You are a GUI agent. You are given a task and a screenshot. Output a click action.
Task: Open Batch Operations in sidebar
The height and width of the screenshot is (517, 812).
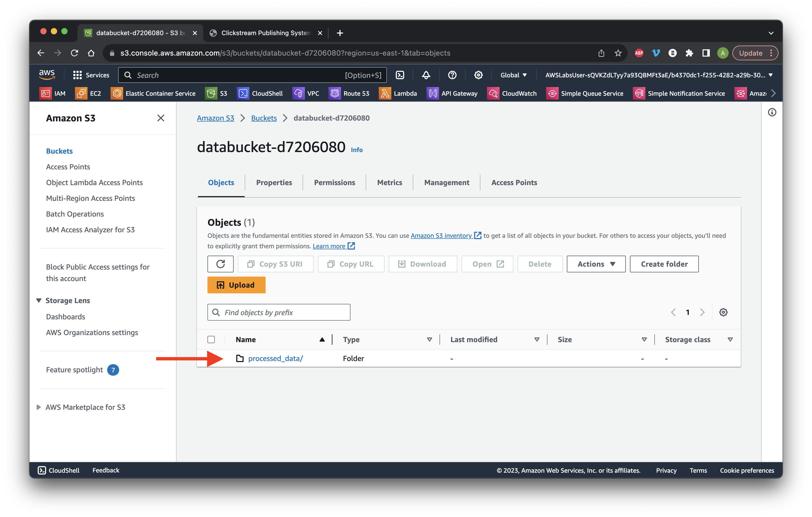[75, 214]
